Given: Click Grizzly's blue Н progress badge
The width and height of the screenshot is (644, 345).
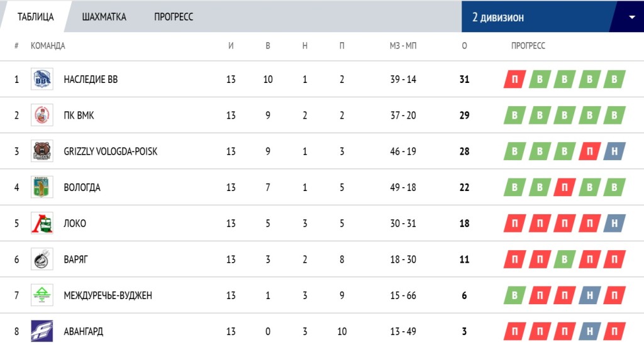Looking at the screenshot, I should 614,151.
